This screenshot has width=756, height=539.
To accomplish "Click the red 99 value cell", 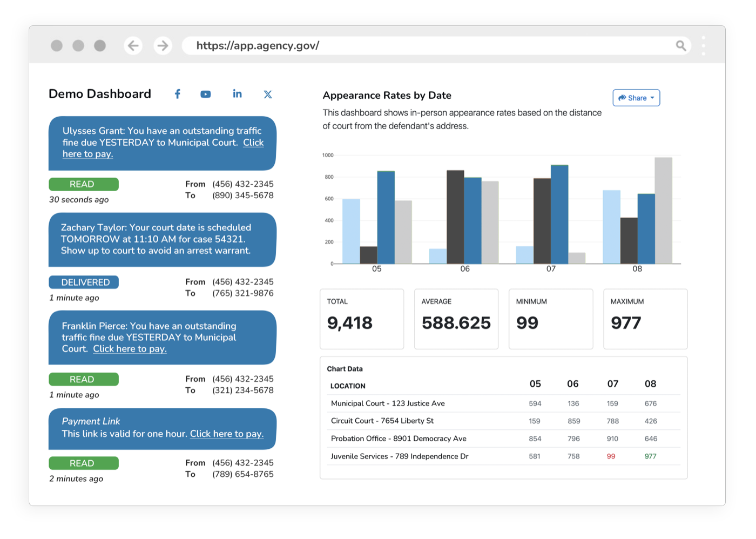I will point(611,456).
